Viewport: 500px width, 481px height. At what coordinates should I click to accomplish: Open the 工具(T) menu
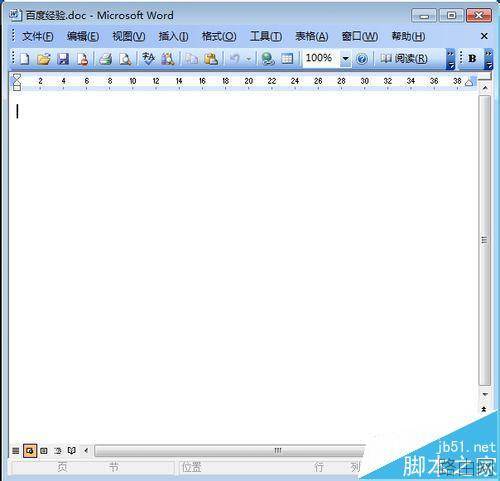click(266, 36)
